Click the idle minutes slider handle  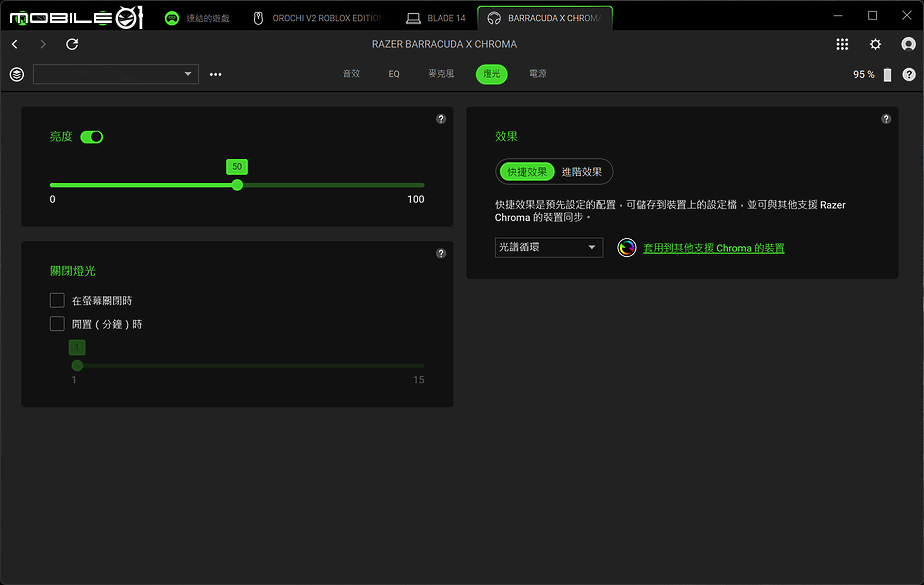[77, 366]
